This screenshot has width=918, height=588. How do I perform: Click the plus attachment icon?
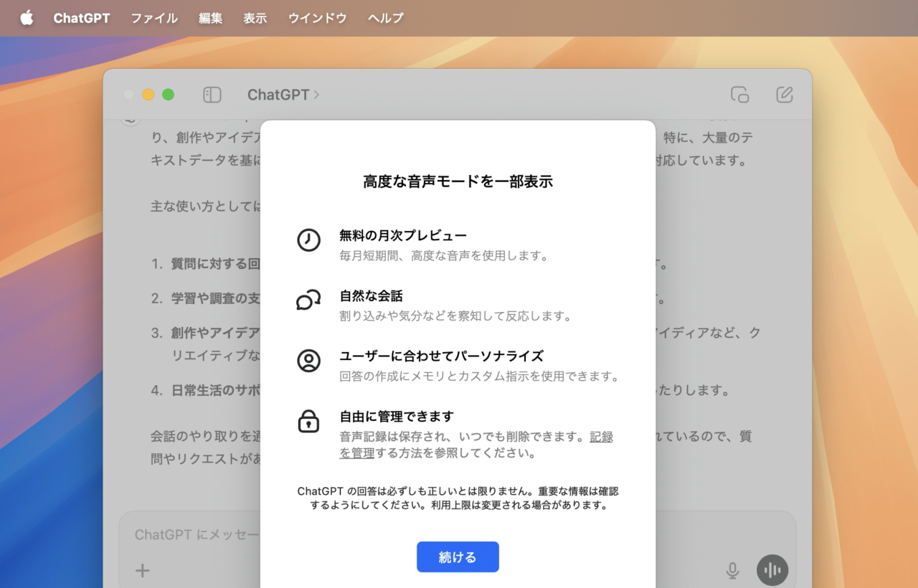tap(143, 571)
